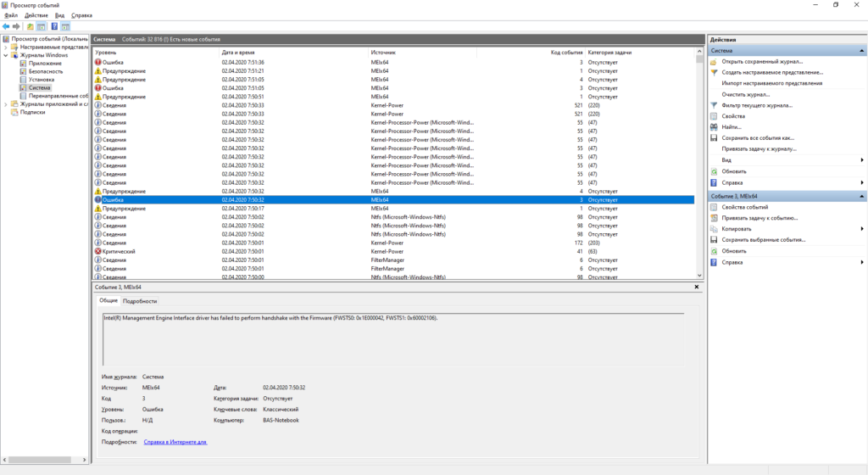868x475 pixels.
Task: Expand Журналы приложений и служб node
Action: (6, 104)
